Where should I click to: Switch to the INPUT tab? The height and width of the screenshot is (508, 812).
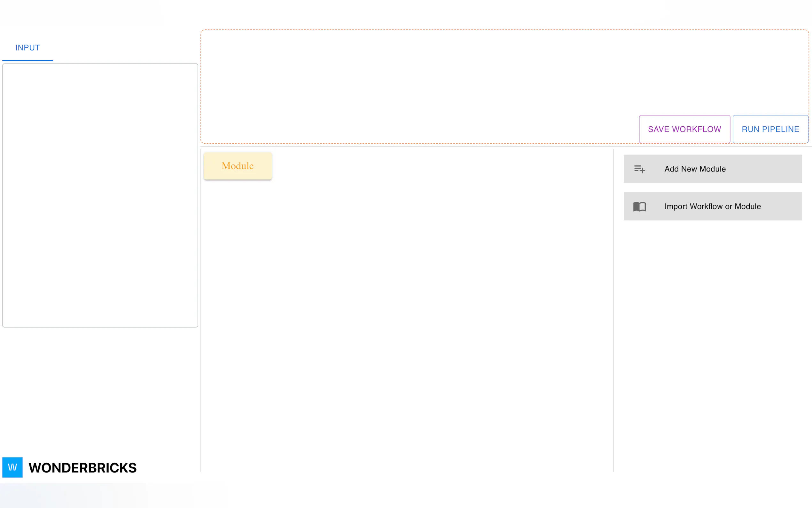27,48
